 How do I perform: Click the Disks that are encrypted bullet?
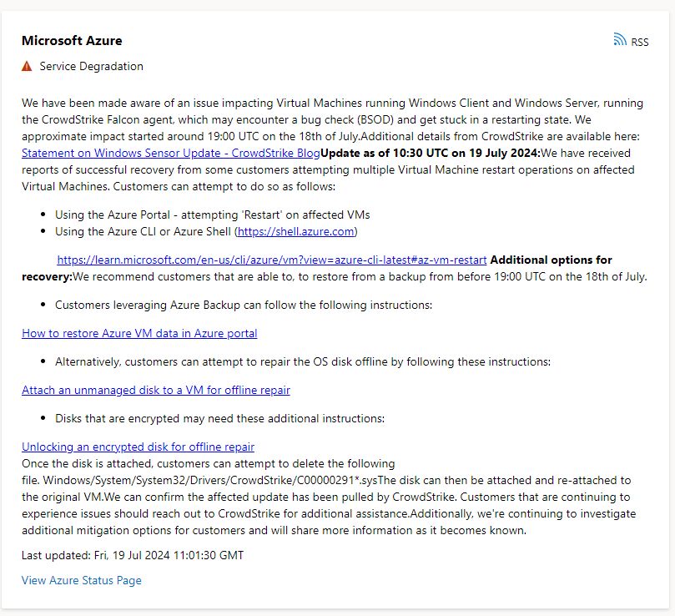tap(219, 418)
